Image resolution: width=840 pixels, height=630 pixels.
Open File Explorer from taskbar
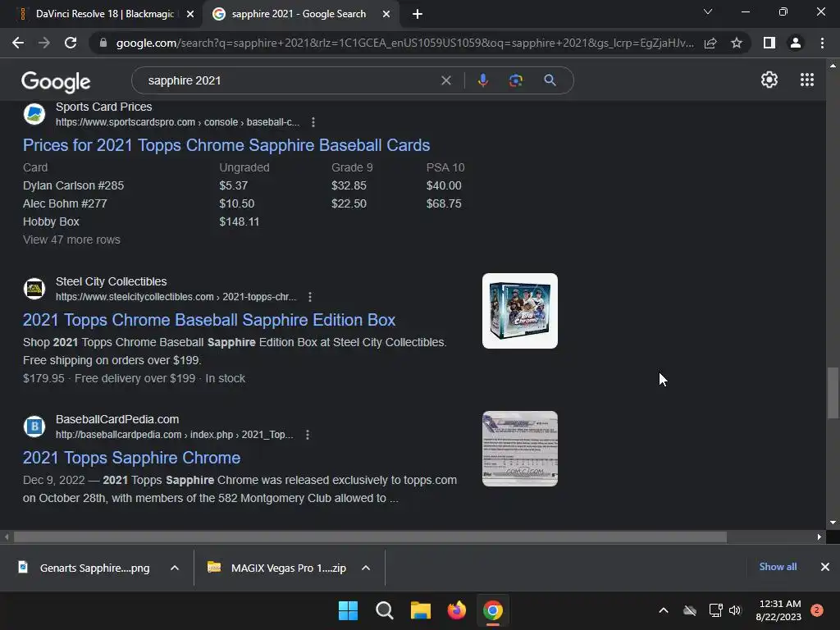coord(421,610)
